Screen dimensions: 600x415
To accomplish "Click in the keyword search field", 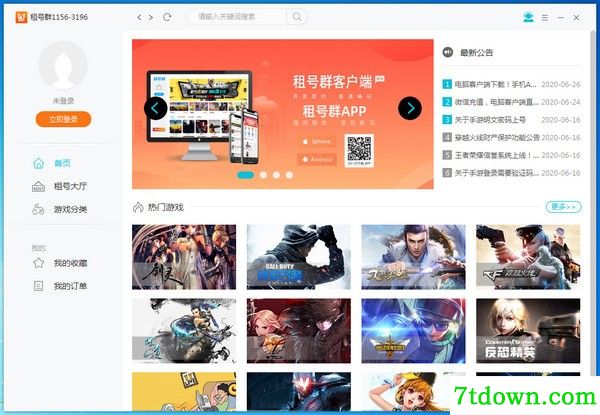I will point(236,17).
